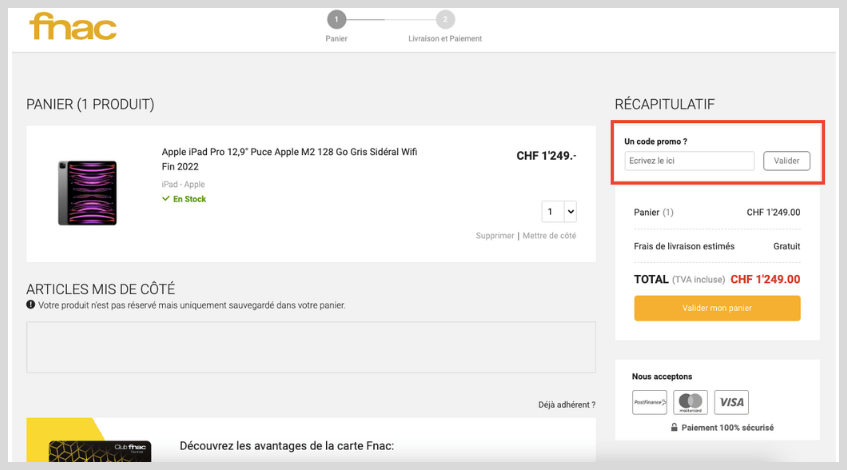Click the Déjà adhérent ? link
Image resolution: width=847 pixels, height=470 pixels.
point(567,405)
